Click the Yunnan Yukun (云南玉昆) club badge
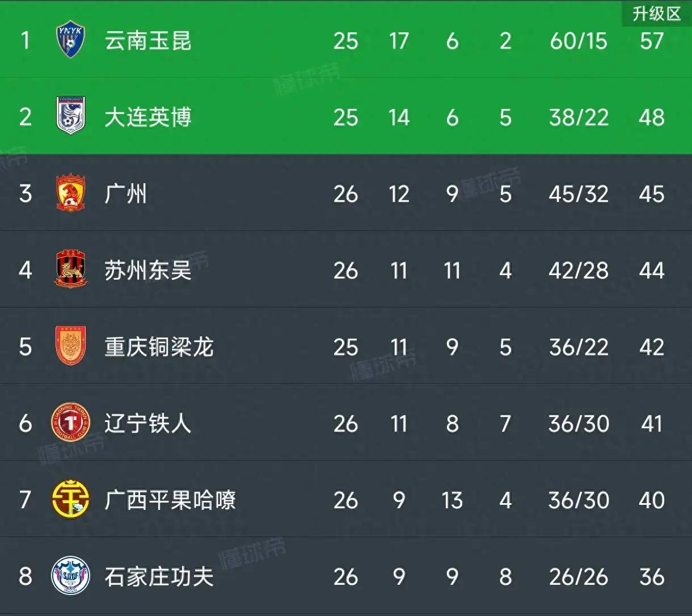This screenshot has height=616, width=692. coord(71,40)
